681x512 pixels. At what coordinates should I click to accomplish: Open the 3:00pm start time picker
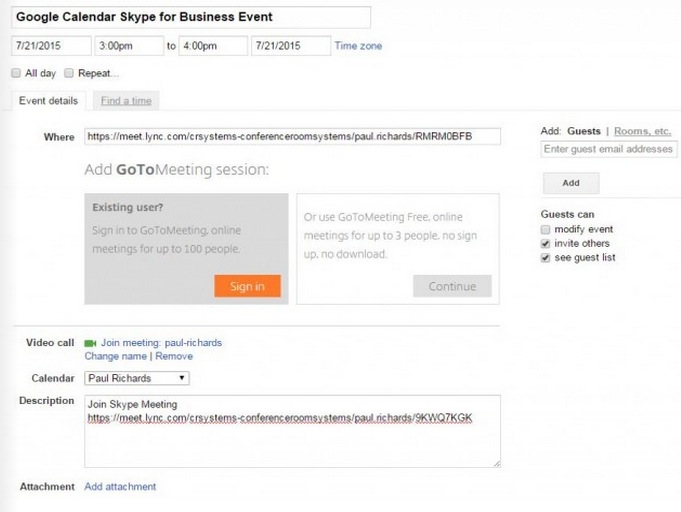pos(129,46)
